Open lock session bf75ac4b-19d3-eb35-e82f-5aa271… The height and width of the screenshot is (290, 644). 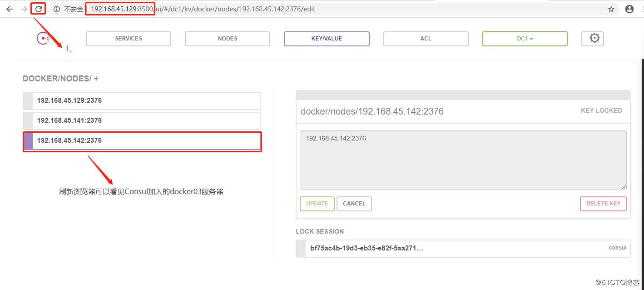tap(463, 248)
